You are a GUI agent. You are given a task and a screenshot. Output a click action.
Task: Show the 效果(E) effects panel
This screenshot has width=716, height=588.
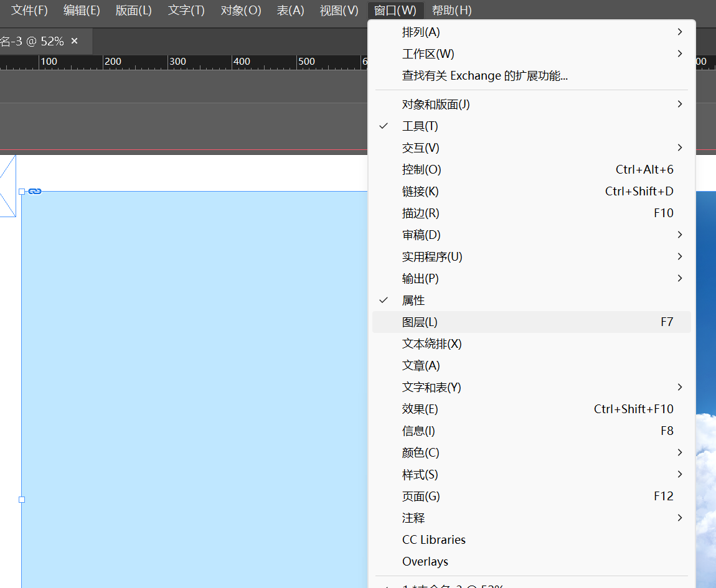(x=420, y=409)
